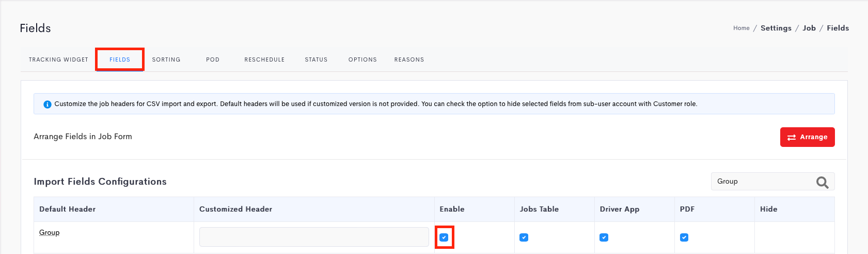This screenshot has height=254, width=868.
Task: Click the Arrange button
Action: (x=807, y=137)
